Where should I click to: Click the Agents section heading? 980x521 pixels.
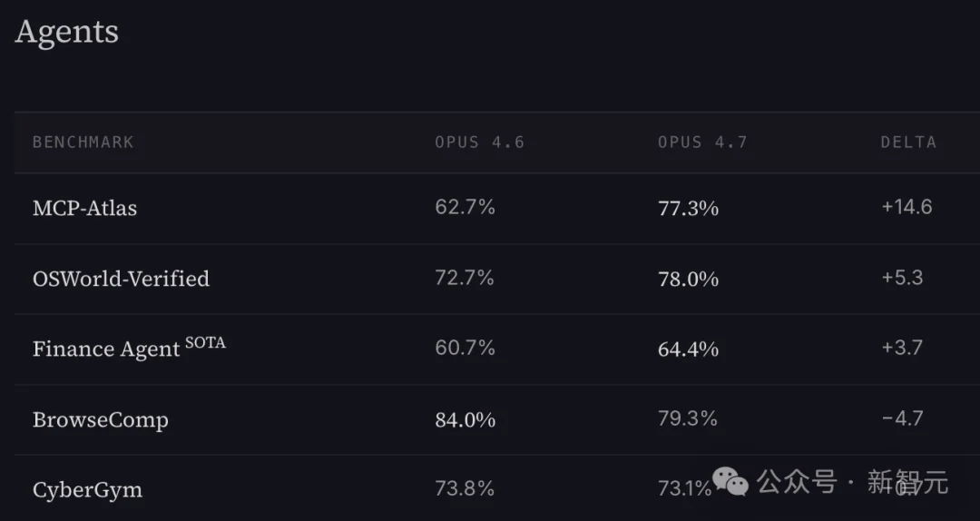(67, 32)
